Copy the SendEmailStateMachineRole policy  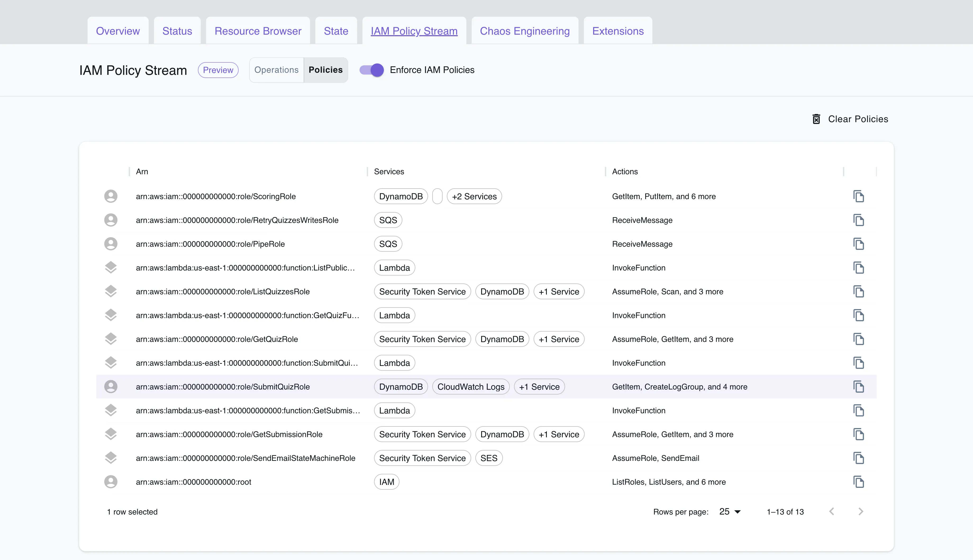click(858, 458)
